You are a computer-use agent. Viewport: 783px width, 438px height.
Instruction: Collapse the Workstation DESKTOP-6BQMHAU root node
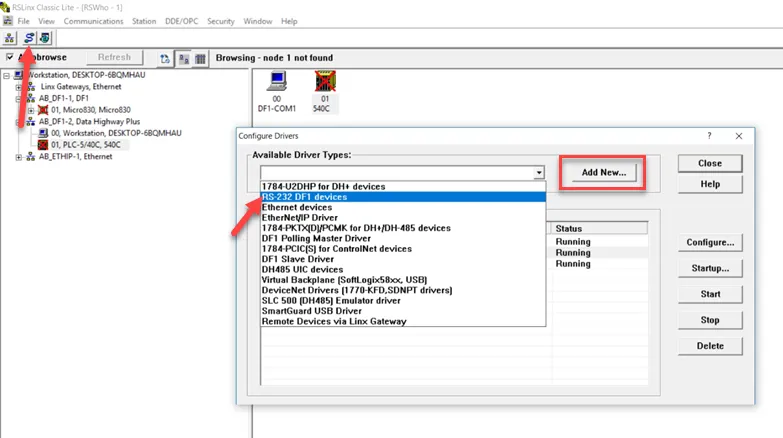(x=6, y=75)
